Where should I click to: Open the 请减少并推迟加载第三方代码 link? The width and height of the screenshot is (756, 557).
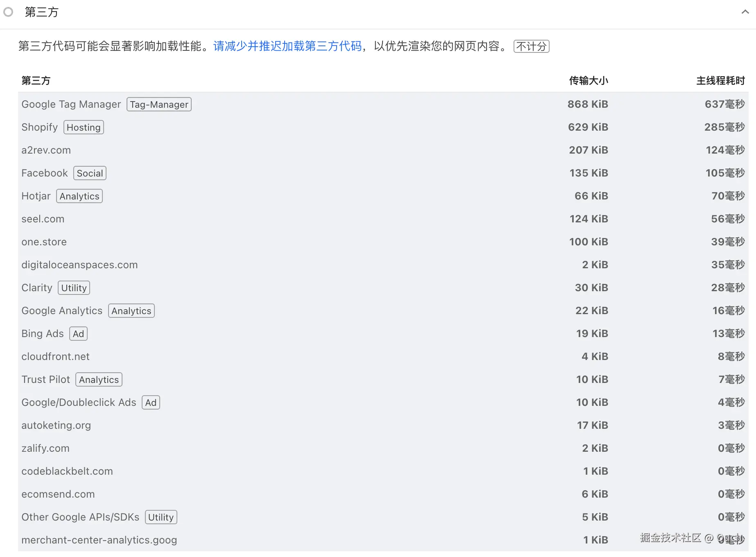point(287,46)
